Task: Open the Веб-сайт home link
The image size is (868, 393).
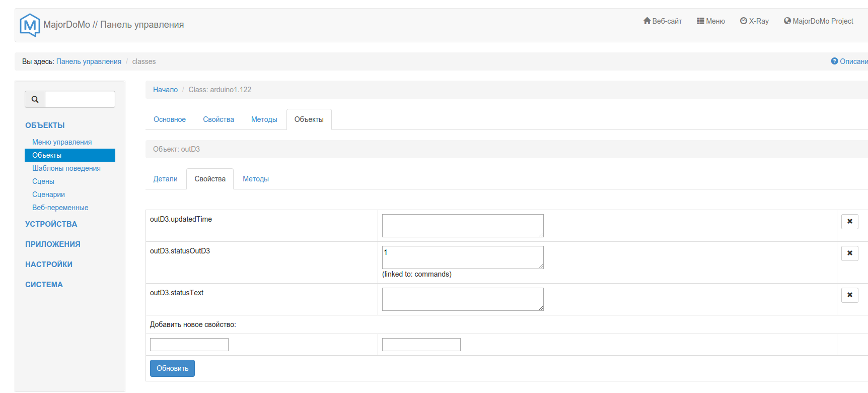Action: click(x=662, y=21)
